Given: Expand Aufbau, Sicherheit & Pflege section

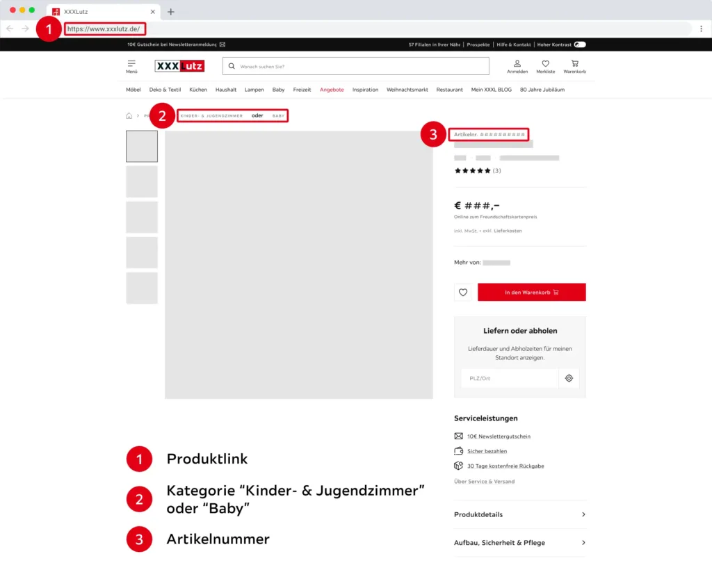Looking at the screenshot, I should [519, 542].
